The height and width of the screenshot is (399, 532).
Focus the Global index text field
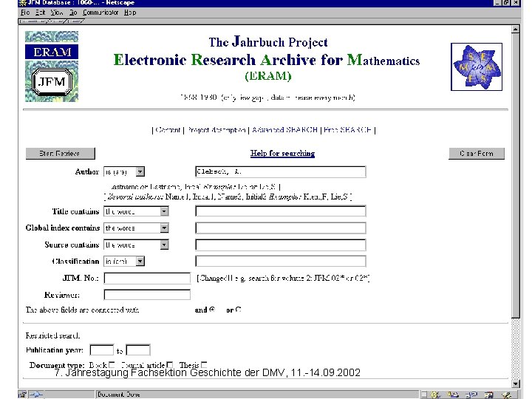pyautogui.click(x=281, y=228)
